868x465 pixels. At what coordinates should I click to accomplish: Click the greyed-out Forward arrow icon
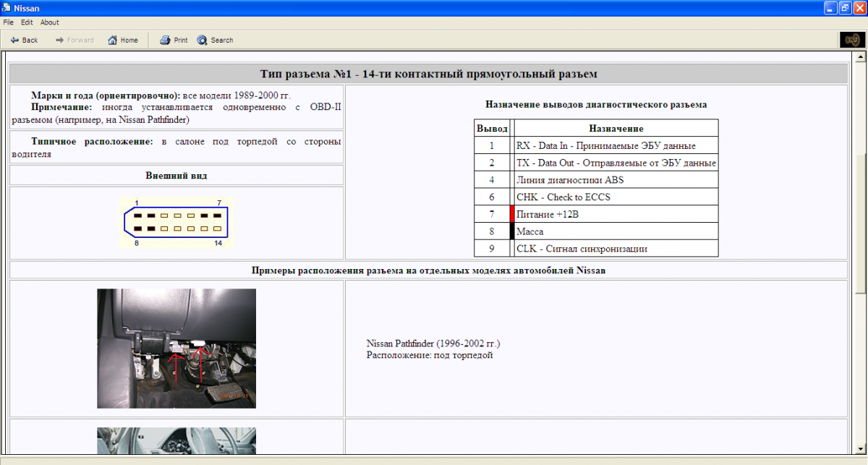pos(59,40)
